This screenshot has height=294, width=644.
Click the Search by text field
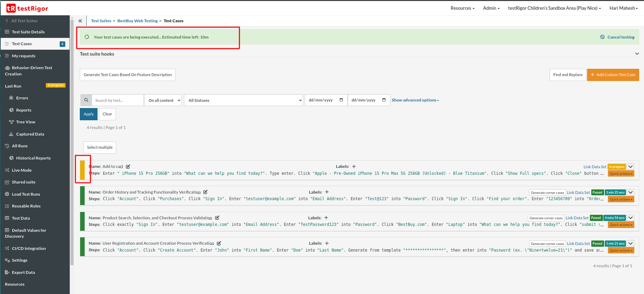click(118, 100)
